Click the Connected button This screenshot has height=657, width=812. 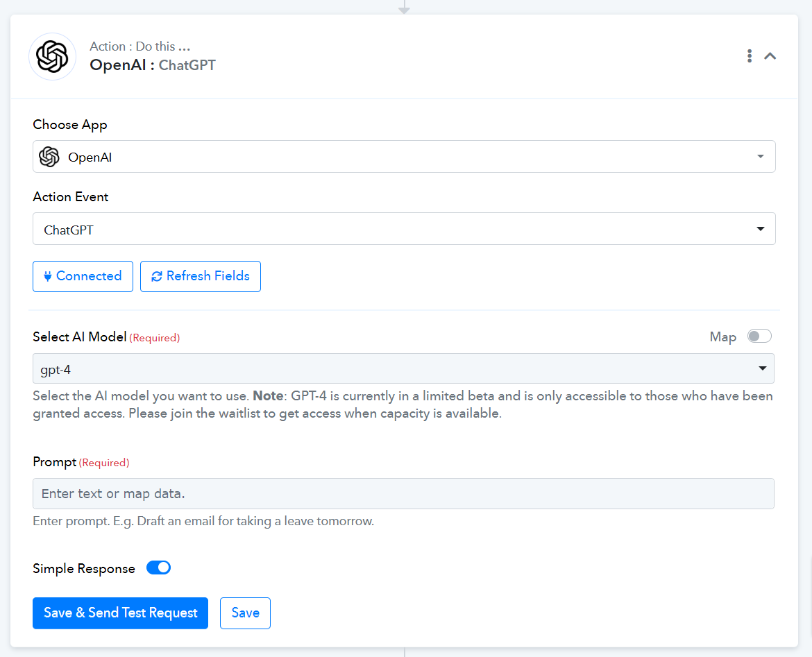(83, 277)
